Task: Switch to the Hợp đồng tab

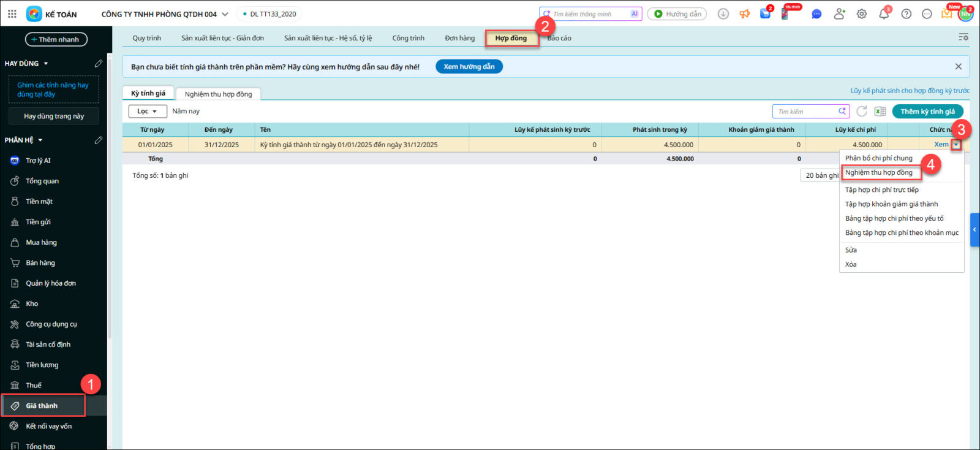Action: [x=511, y=38]
